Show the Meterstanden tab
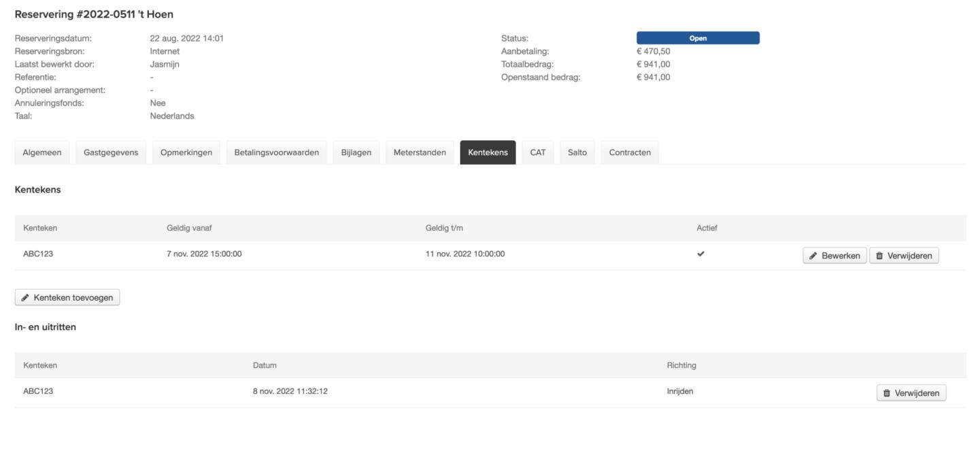Screen dimensions: 980x462 pos(420,152)
